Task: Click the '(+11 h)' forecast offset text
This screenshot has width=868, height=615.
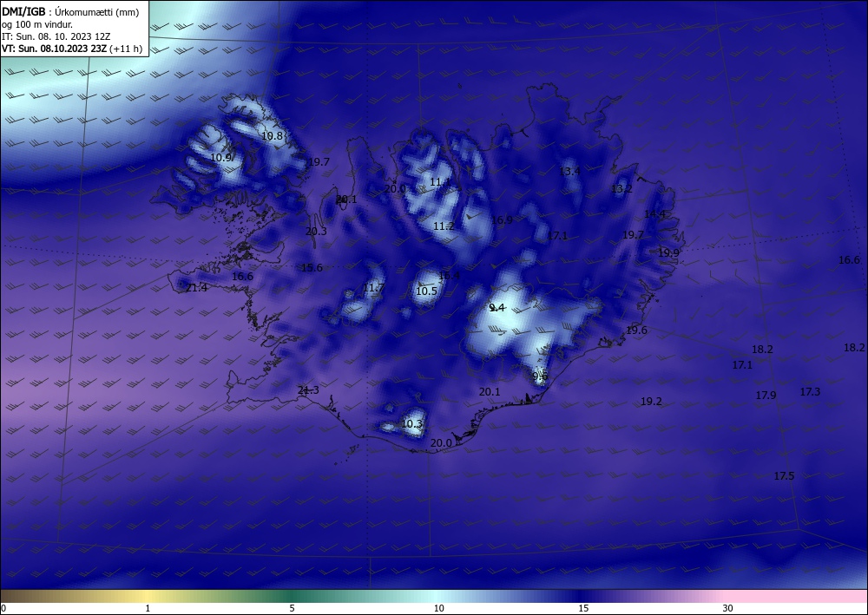Action: point(126,49)
